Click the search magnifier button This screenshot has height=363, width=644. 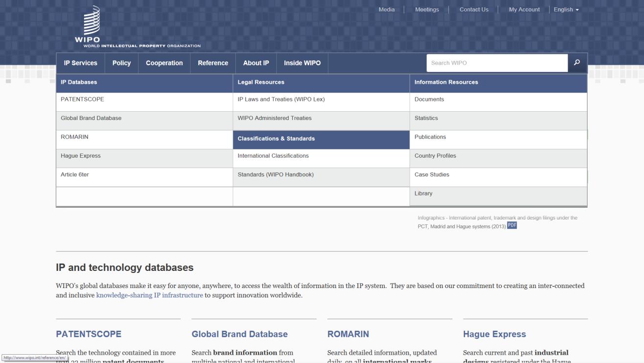click(577, 63)
